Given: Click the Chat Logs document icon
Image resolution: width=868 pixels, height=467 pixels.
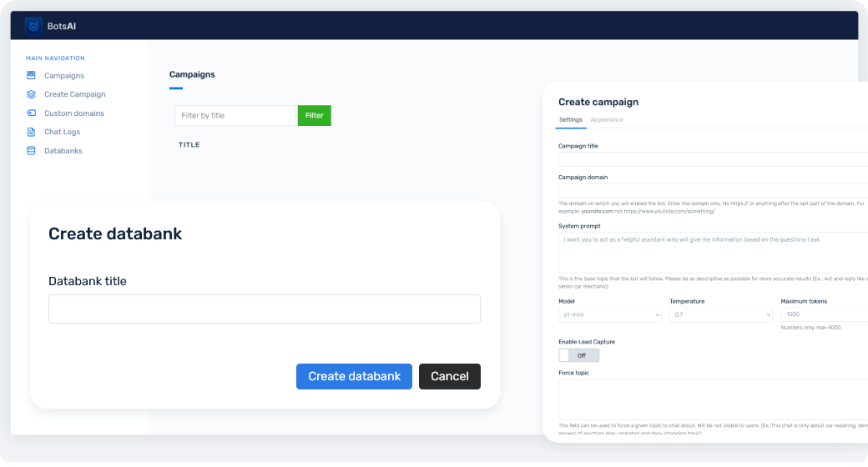Looking at the screenshot, I should (31, 132).
